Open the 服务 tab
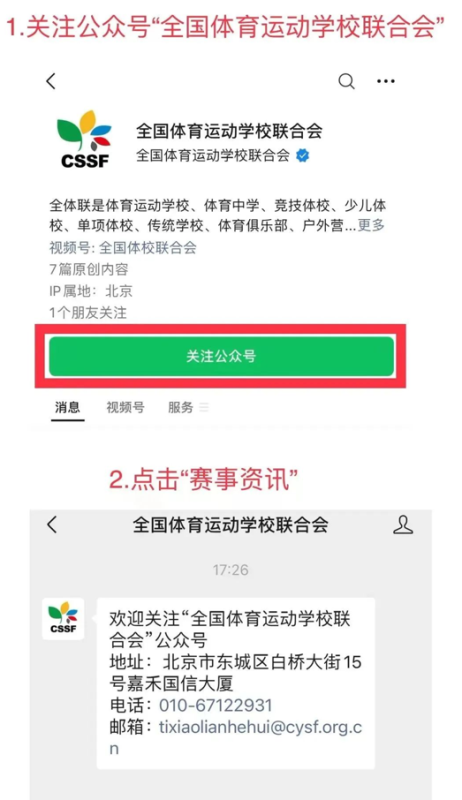 [x=181, y=407]
